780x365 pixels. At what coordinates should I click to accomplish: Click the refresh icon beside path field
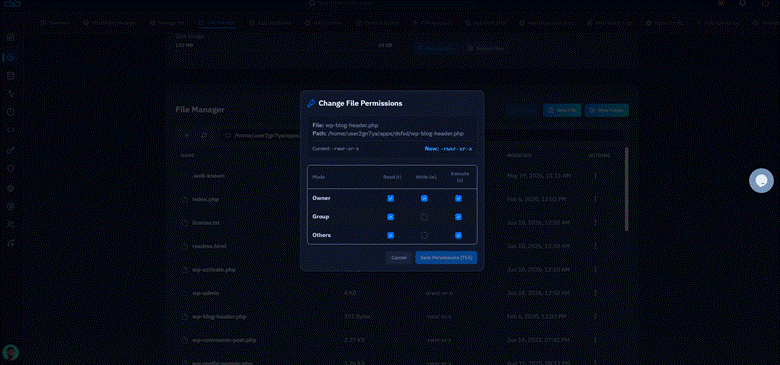click(x=204, y=135)
